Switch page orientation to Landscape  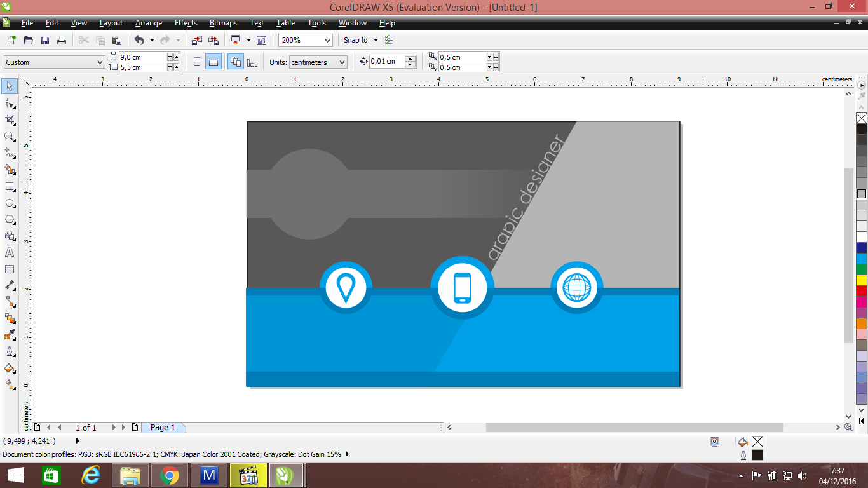pos(214,62)
